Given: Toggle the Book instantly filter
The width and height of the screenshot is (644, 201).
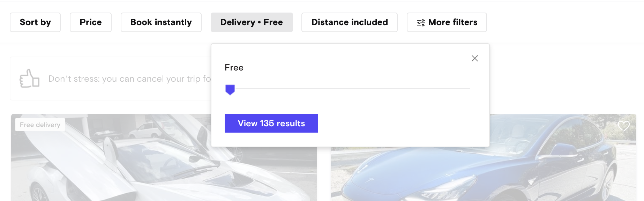Looking at the screenshot, I should click(160, 22).
